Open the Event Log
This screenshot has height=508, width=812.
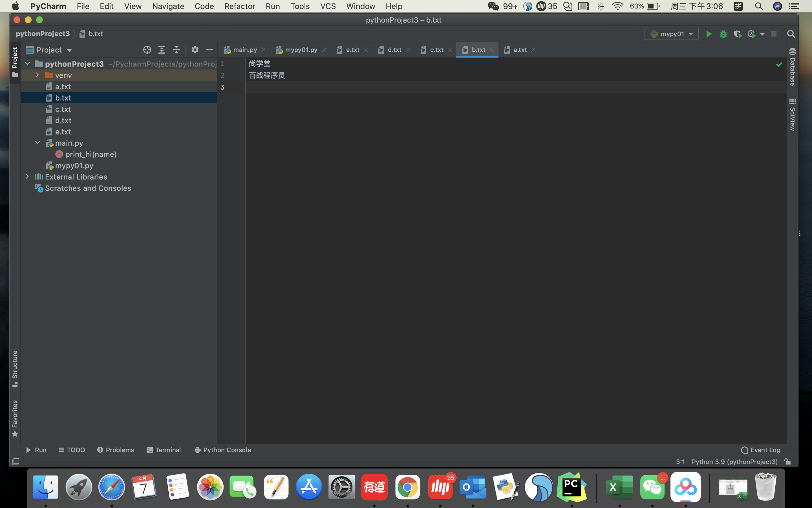(761, 450)
